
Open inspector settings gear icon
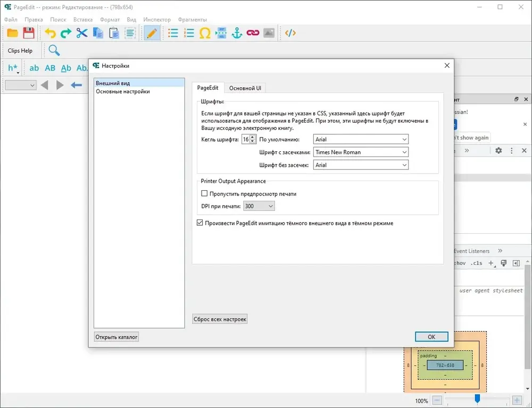498,150
